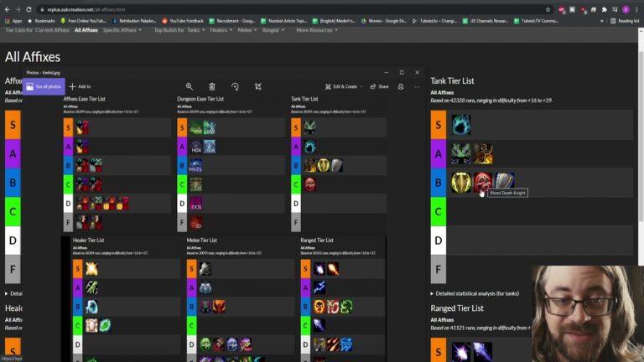This screenshot has height=362, width=644.
Task: Click 'Add to' in the Photos toolbar
Action: point(80,86)
